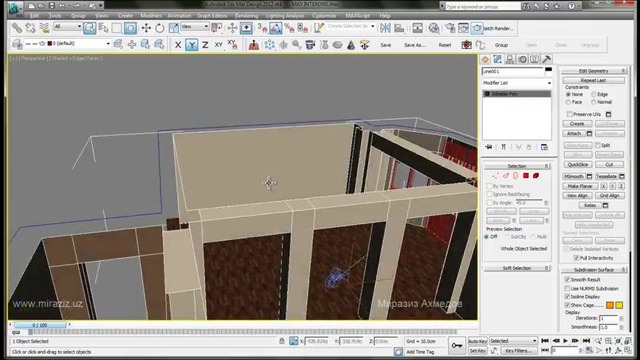Viewport: 640px width, 360px height.
Task: Open the Customize menu
Action: click(x=324, y=16)
